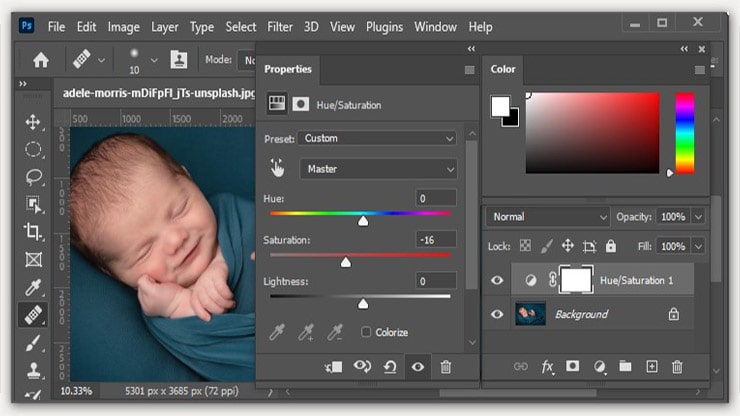Select the Brush tool

[x=33, y=343]
